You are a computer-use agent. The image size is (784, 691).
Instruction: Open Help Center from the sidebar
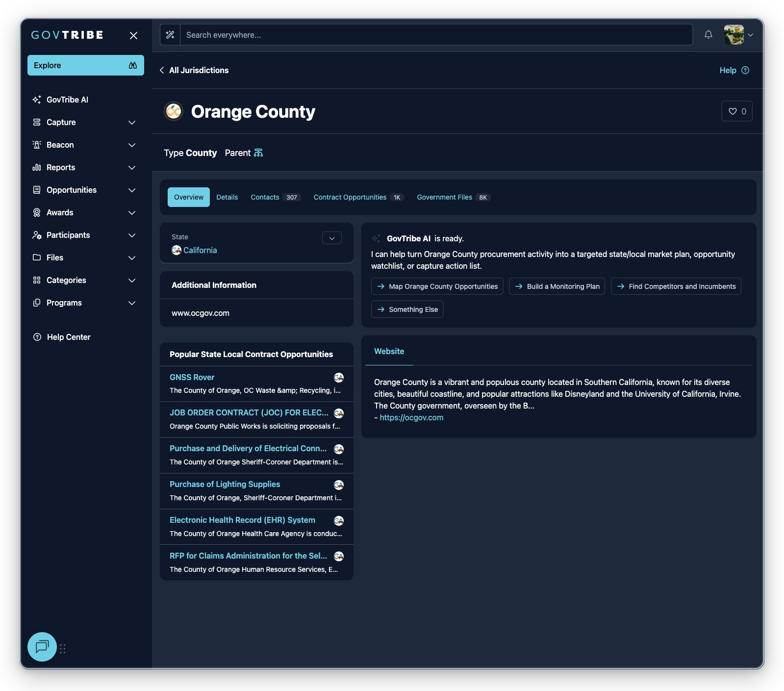pos(62,337)
